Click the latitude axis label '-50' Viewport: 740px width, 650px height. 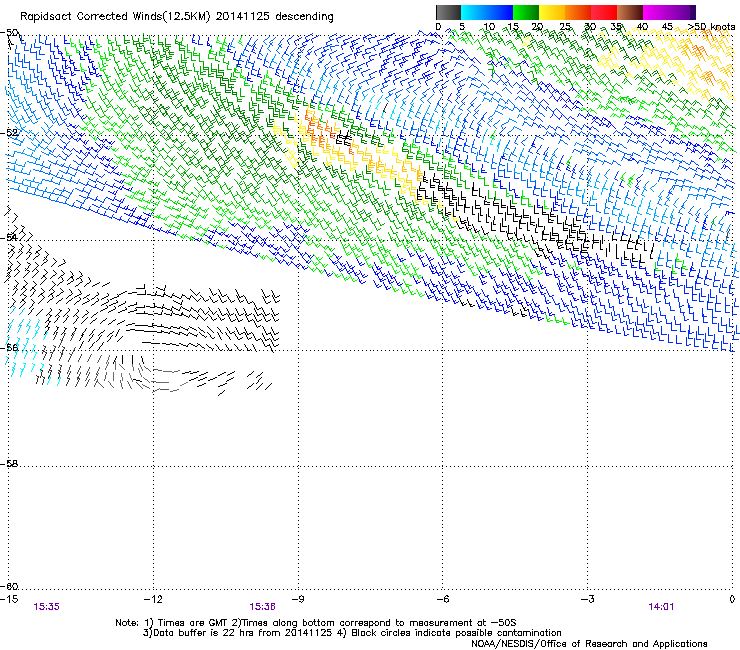coord(9,33)
